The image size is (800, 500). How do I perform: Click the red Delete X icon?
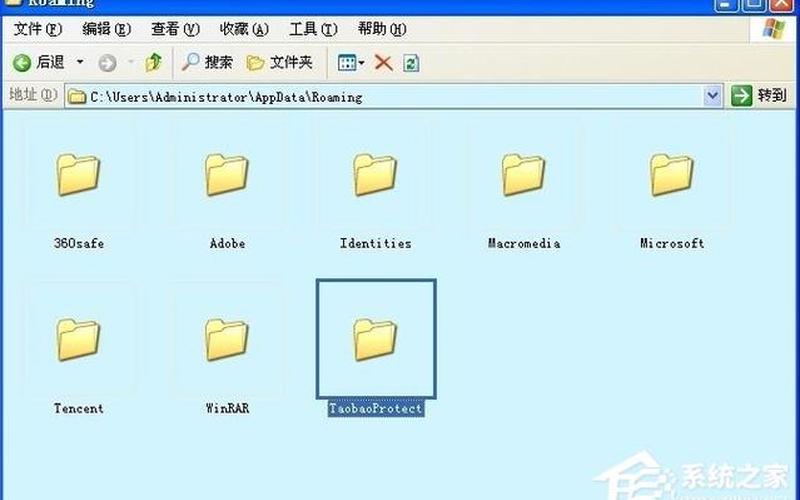pyautogui.click(x=383, y=63)
